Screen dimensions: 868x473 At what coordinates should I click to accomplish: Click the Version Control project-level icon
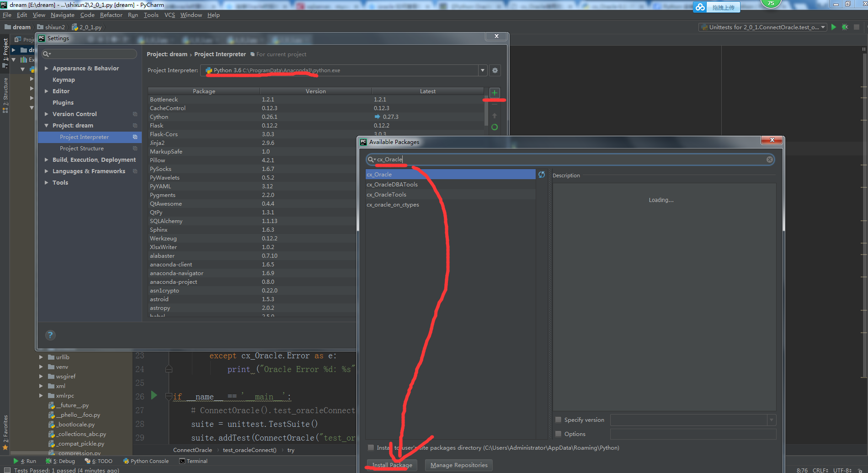click(135, 114)
